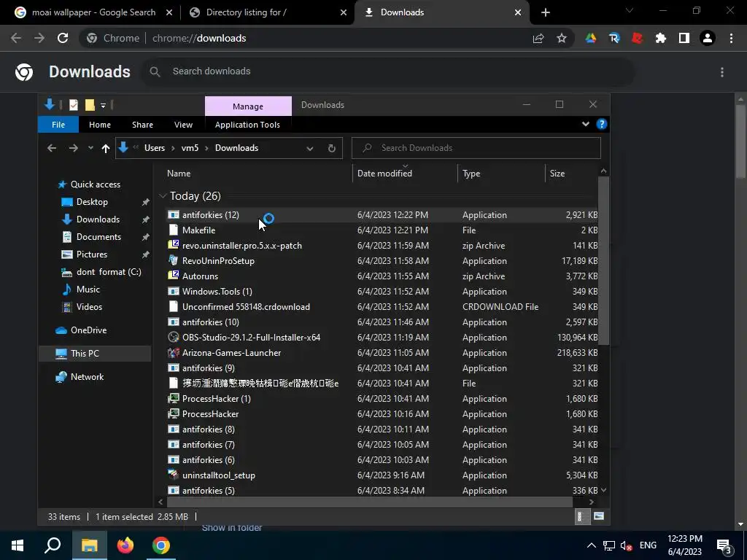Screen dimensions: 747x560
Task: Click the vm5 breadcrumb segment
Action: coord(190,148)
